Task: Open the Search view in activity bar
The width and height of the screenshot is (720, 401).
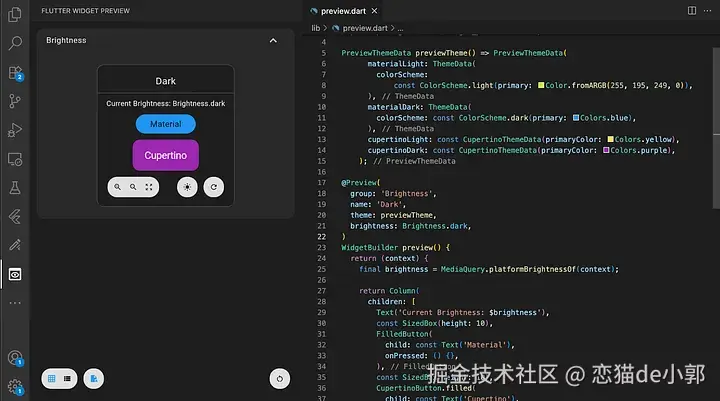Action: click(x=15, y=43)
